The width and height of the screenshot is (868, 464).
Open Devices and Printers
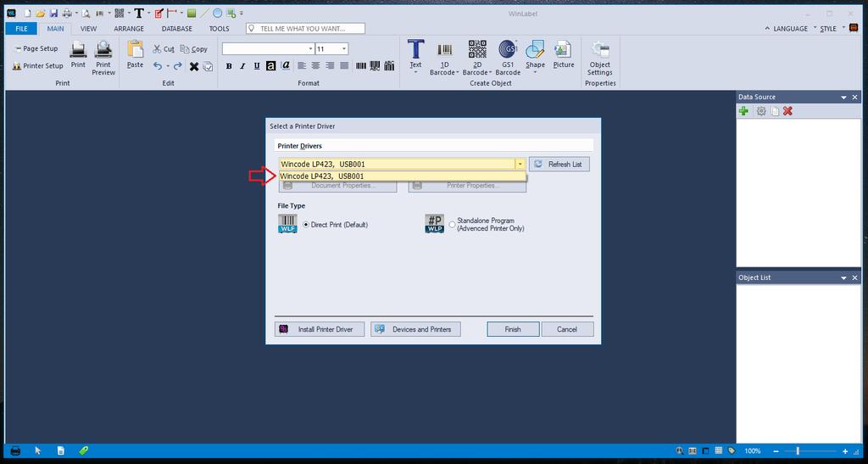pyautogui.click(x=415, y=329)
